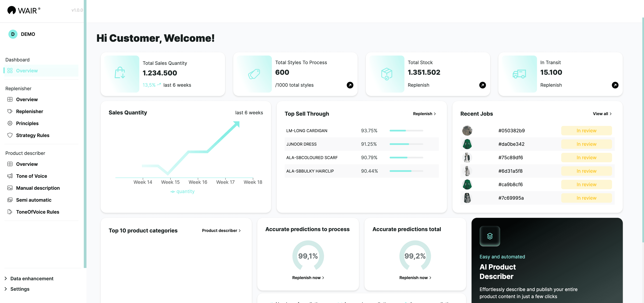This screenshot has width=644, height=303.
Task: Click the Strategy Rules shield icon
Action: [10, 135]
